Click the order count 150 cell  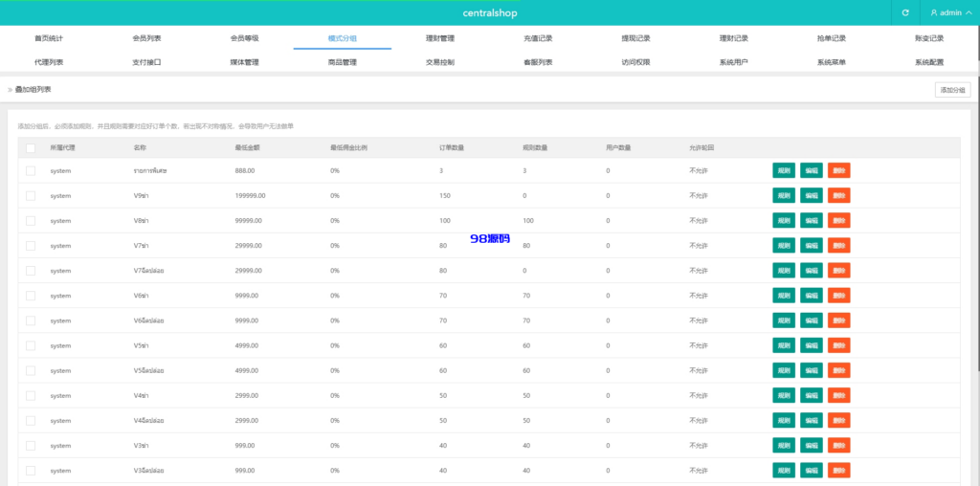445,195
